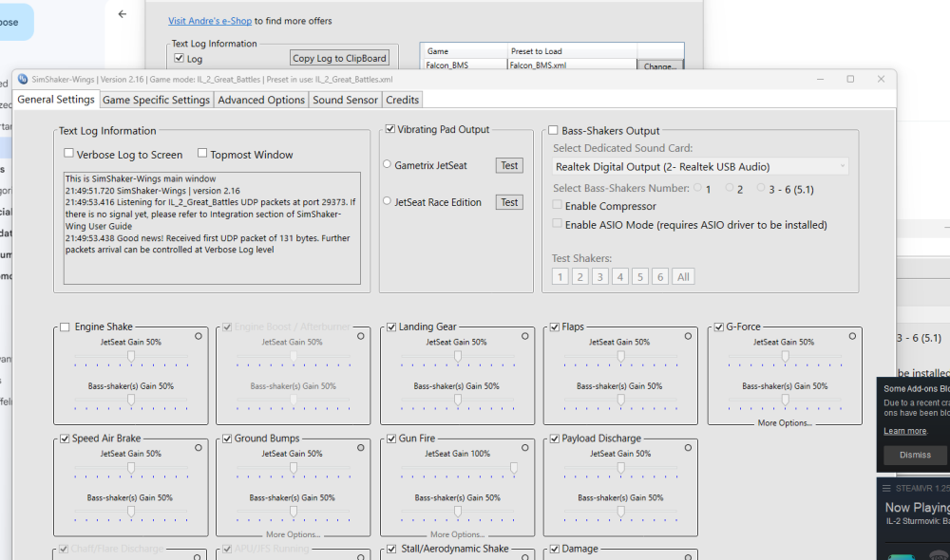Expand More Options under G-Force
950x560 pixels.
786,422
